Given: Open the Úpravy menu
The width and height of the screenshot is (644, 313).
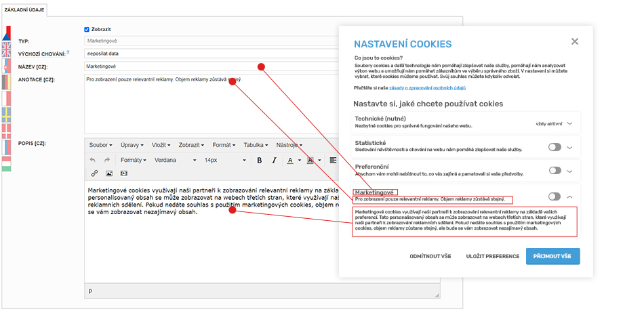Looking at the screenshot, I should point(132,145).
